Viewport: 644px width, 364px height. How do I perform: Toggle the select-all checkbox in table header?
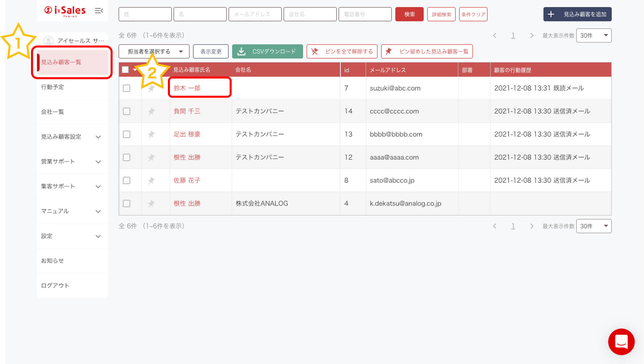point(125,70)
